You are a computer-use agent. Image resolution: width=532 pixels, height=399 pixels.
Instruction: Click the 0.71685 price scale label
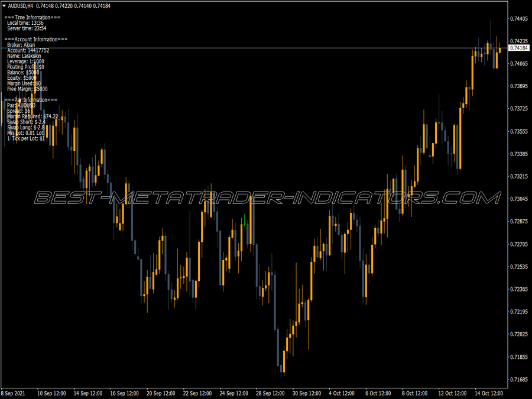coord(519,379)
